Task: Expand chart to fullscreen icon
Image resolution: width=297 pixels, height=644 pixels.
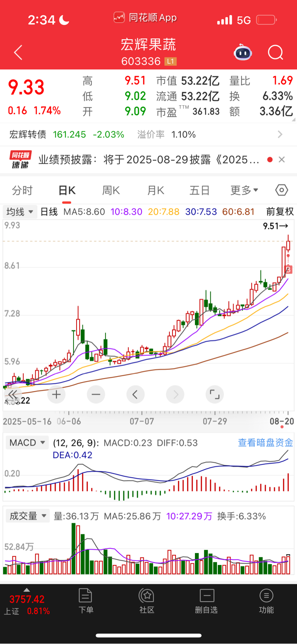Action: click(x=215, y=395)
